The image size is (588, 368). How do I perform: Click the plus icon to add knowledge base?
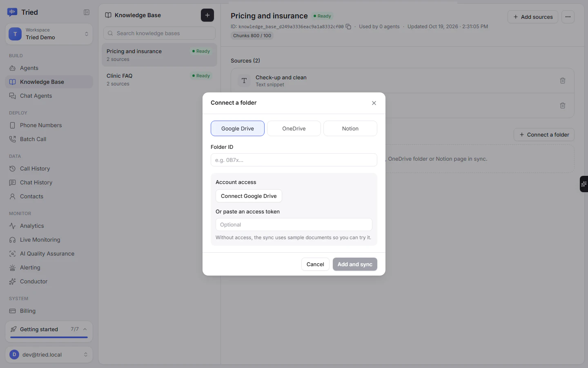tap(207, 15)
